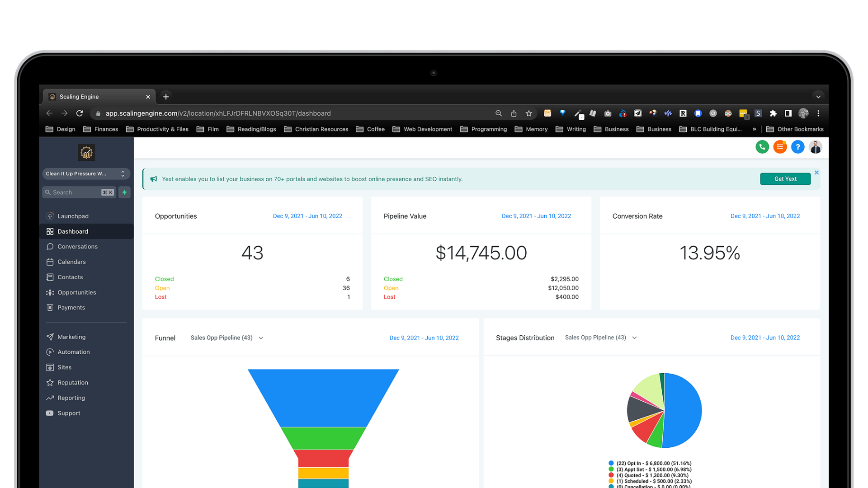Open the browser extensions puzzle icon
This screenshot has height=488, width=868.
(773, 113)
